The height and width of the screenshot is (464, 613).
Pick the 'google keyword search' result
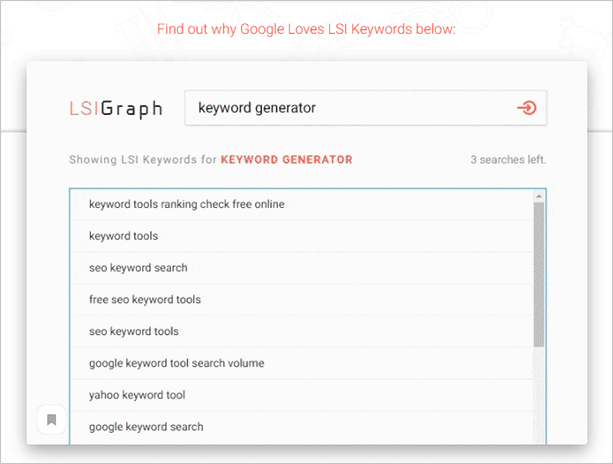pyautogui.click(x=146, y=427)
